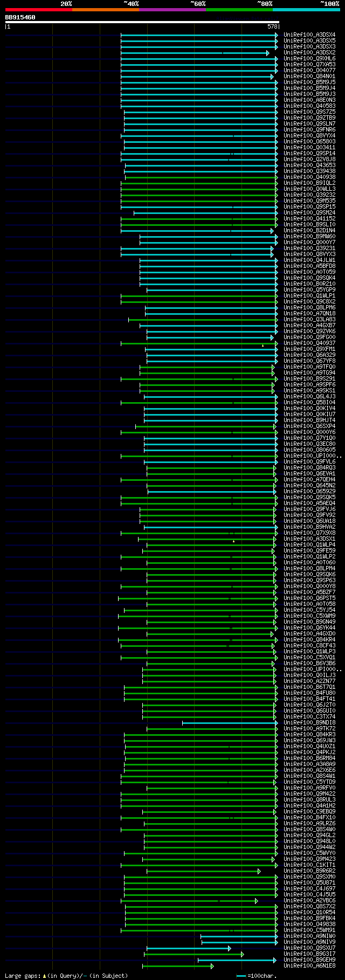345x980 pixels.
Task: Select the UniRef100_A3DSX1 label
Action: click(x=309, y=539)
